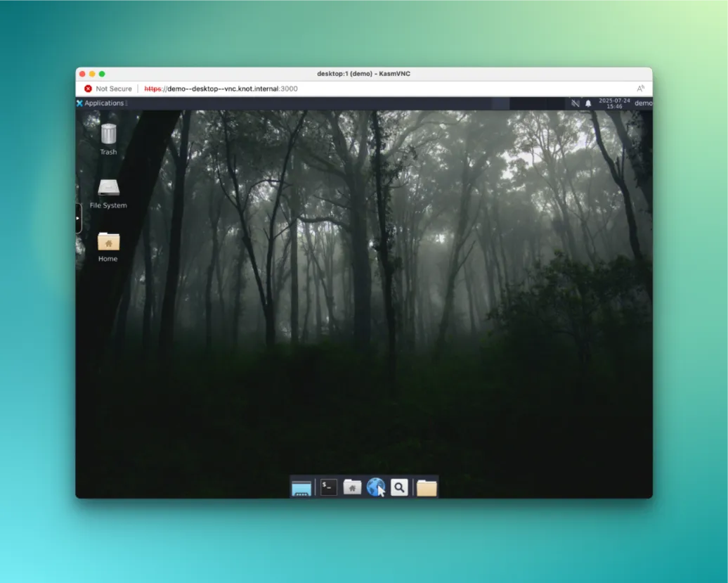The height and width of the screenshot is (583, 728).
Task: Open the Applications menu in the panel
Action: click(100, 103)
